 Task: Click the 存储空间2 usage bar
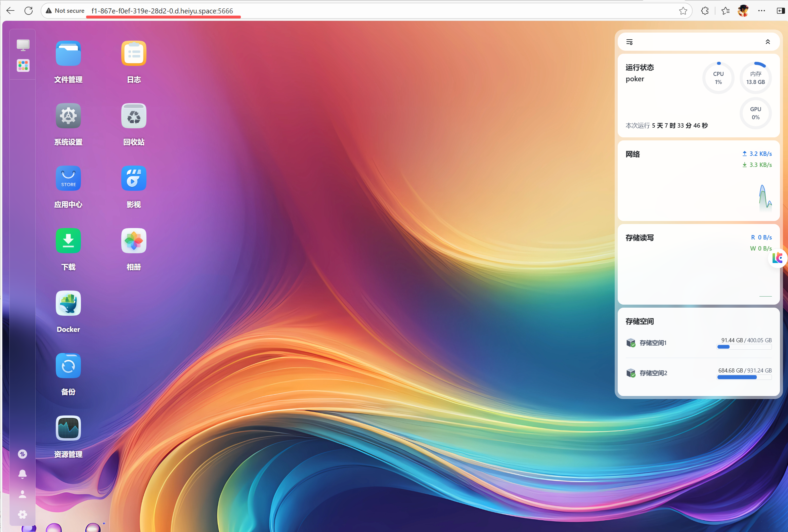pyautogui.click(x=744, y=377)
